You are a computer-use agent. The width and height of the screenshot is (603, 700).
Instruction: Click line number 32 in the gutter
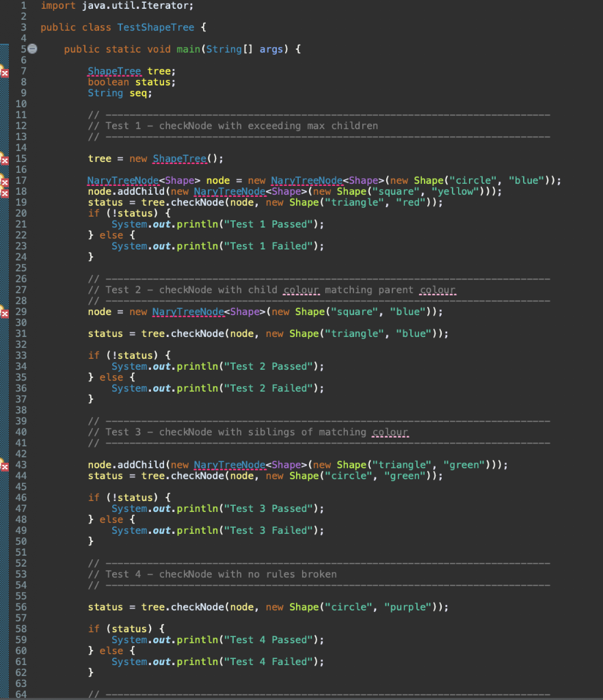[x=21, y=345]
